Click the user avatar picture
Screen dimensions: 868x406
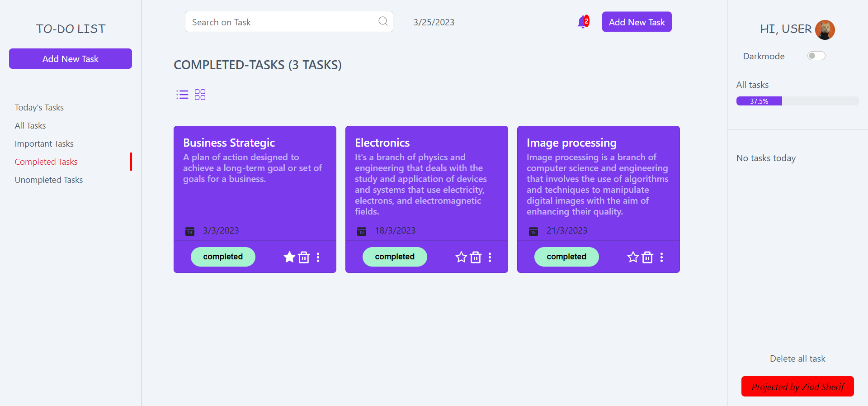[825, 29]
